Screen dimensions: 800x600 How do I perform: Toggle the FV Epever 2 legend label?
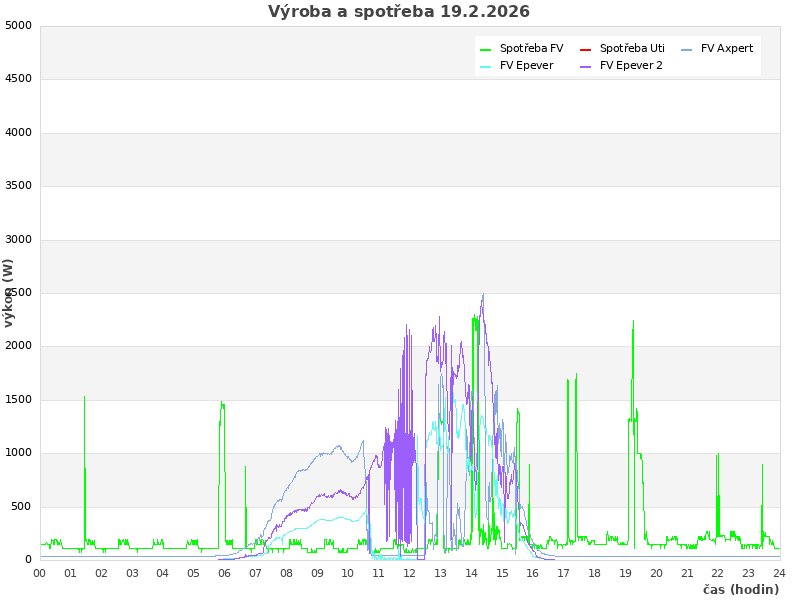click(x=631, y=65)
